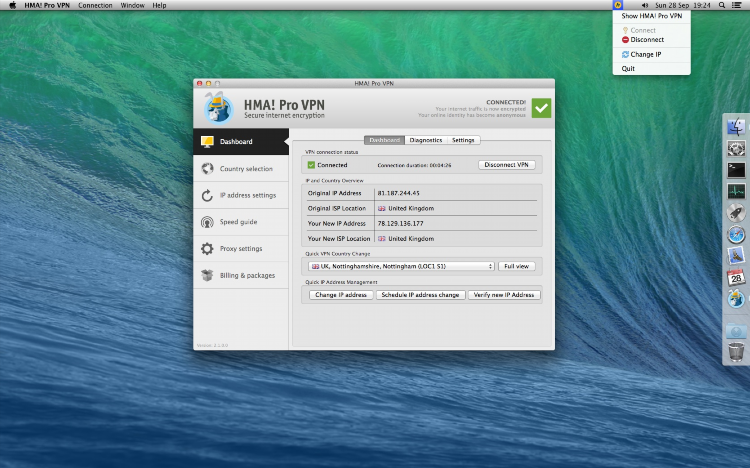Open Calendar showing 28 in dock
The image size is (750, 468).
736,277
